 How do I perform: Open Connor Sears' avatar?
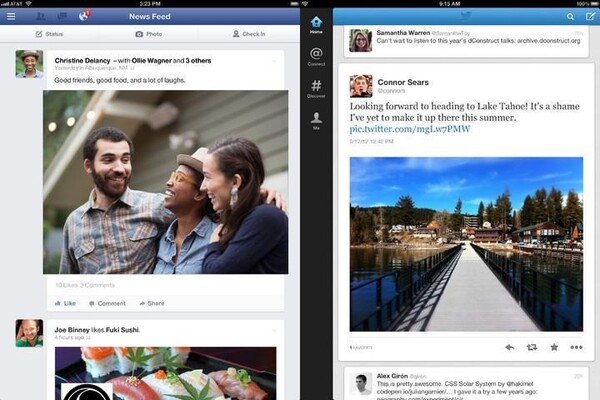tap(361, 86)
